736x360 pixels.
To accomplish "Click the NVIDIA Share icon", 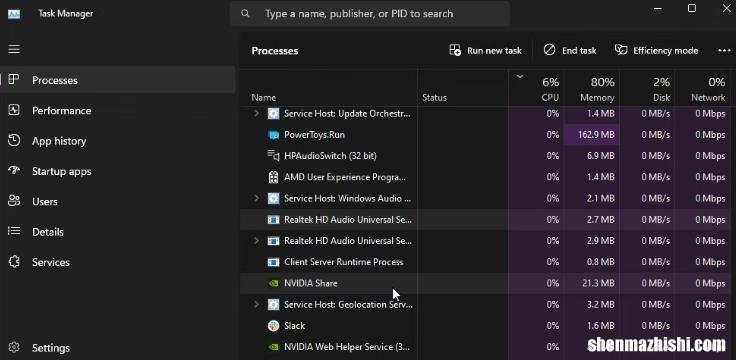I will [273, 283].
